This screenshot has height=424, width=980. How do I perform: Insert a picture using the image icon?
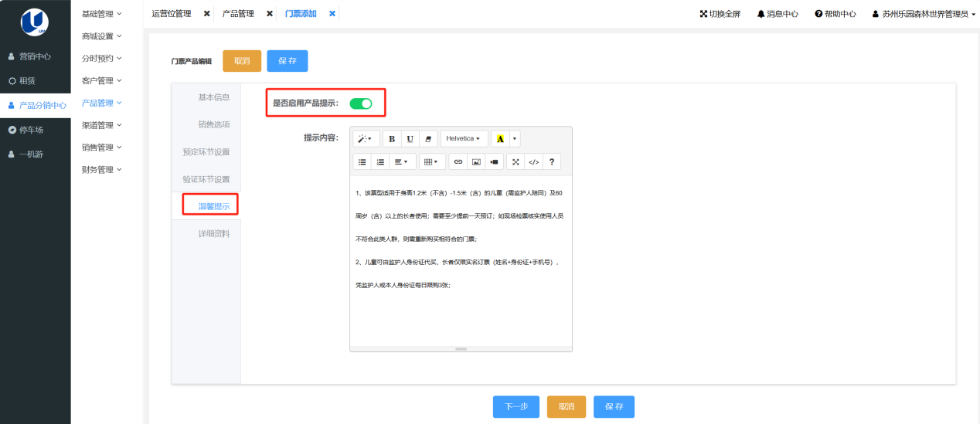tap(476, 162)
